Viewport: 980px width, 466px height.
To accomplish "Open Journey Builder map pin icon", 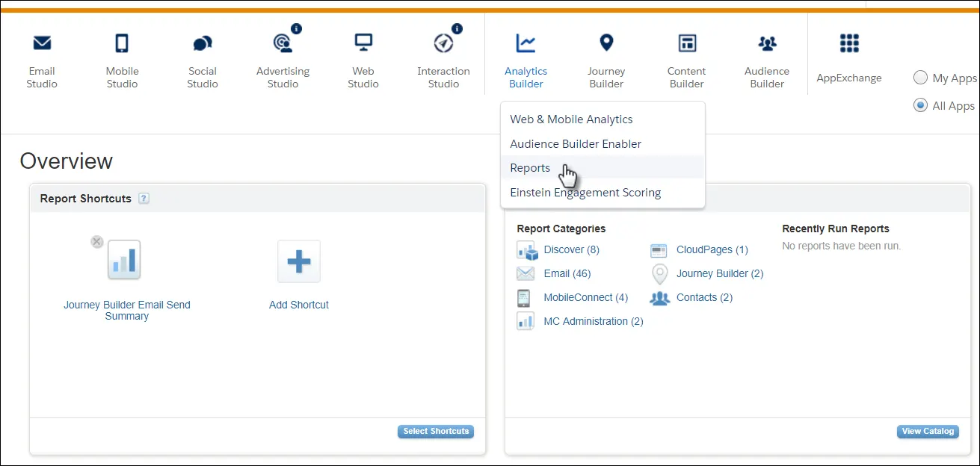I will [x=606, y=43].
